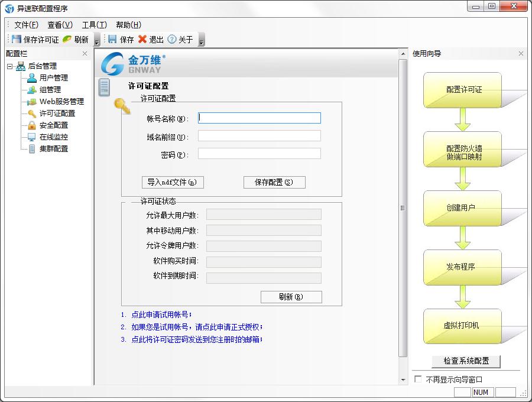The width and height of the screenshot is (532, 402).
Task: Click the 保存许可证 floppy disk icon
Action: pyautogui.click(x=17, y=40)
